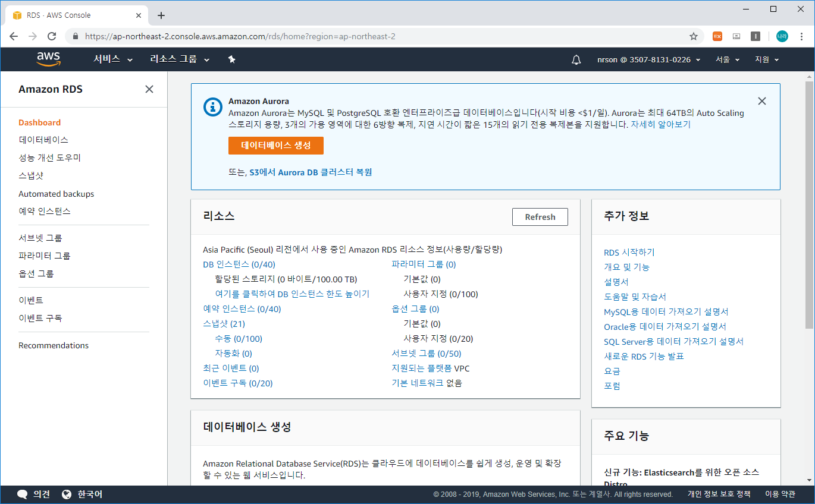Open 옵션 그룹 in sidebar
Image resolution: width=815 pixels, height=504 pixels.
[36, 273]
